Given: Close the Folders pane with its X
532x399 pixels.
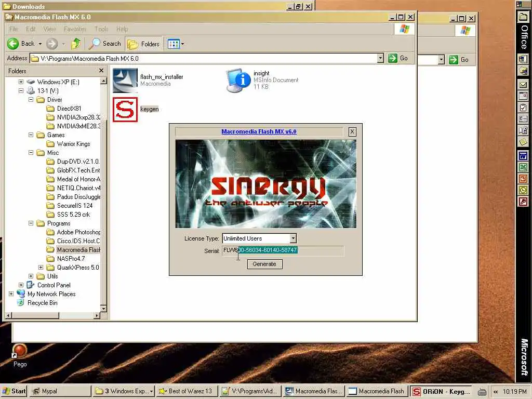Looking at the screenshot, I should [101, 71].
